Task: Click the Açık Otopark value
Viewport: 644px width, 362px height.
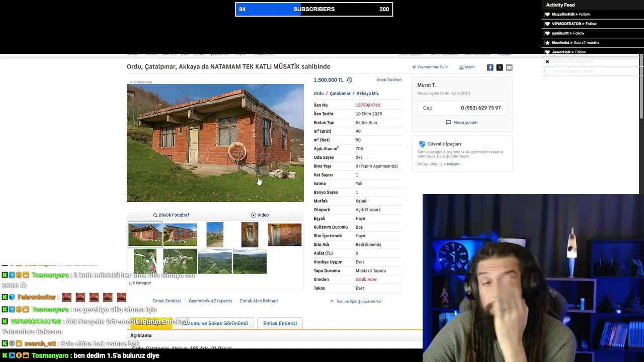Action: pos(368,210)
